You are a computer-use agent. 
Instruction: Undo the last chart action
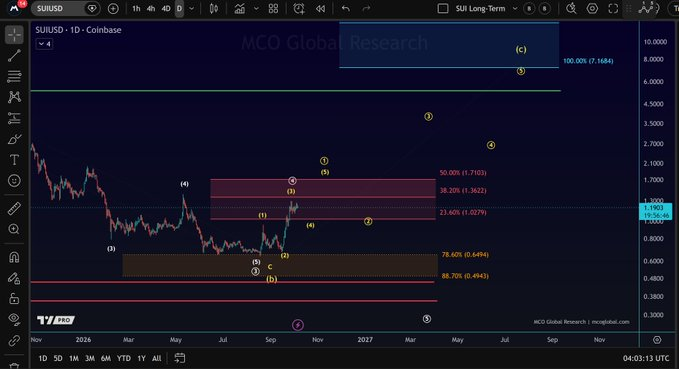(346, 9)
